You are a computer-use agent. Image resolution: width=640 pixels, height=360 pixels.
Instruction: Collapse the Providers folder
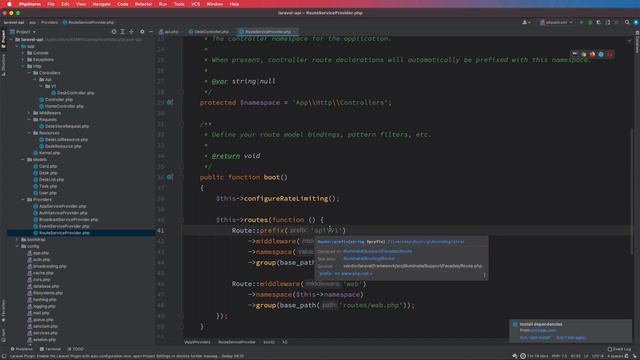(x=23, y=200)
